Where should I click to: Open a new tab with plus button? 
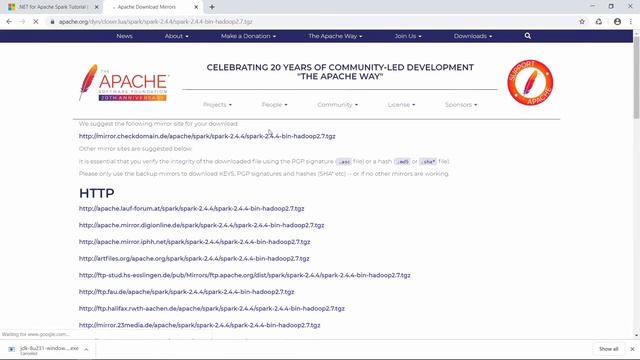coord(212,7)
